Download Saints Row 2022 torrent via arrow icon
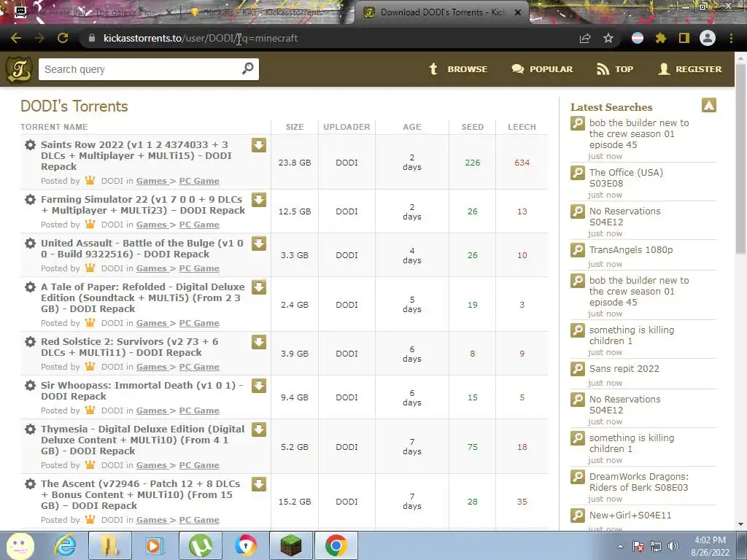Image resolution: width=747 pixels, height=560 pixels. click(259, 145)
